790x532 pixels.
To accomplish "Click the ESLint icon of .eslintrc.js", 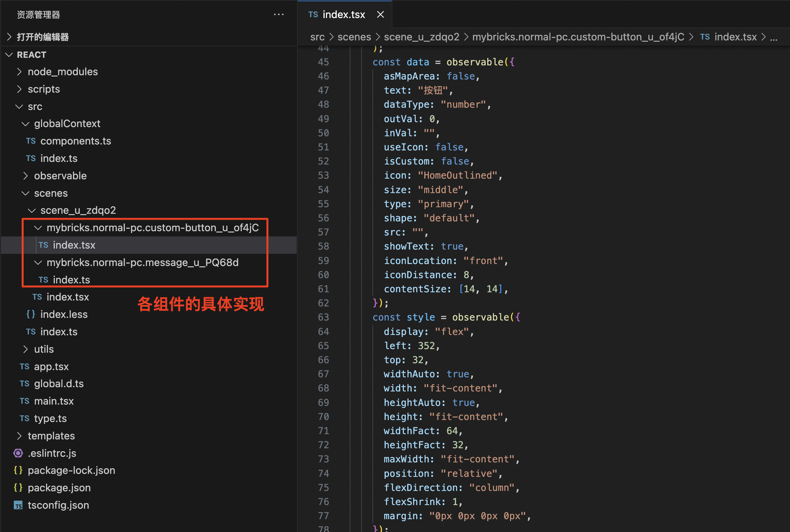I will click(18, 453).
